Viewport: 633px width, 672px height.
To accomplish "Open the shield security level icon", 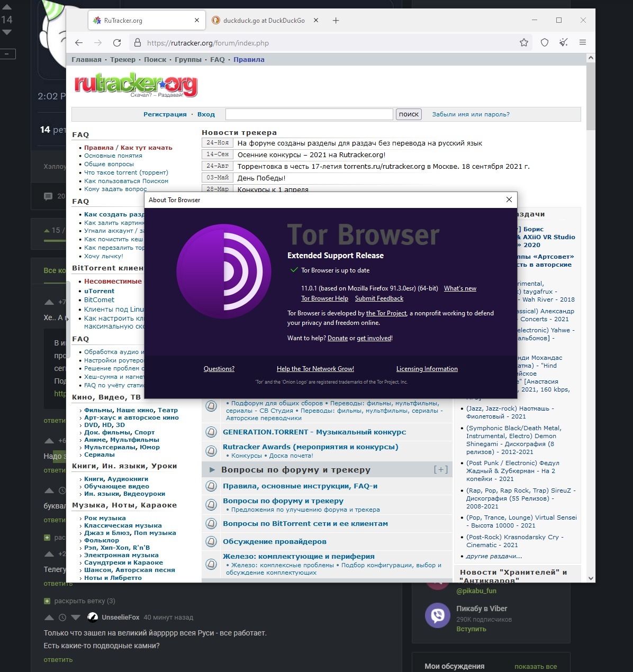I will click(544, 43).
